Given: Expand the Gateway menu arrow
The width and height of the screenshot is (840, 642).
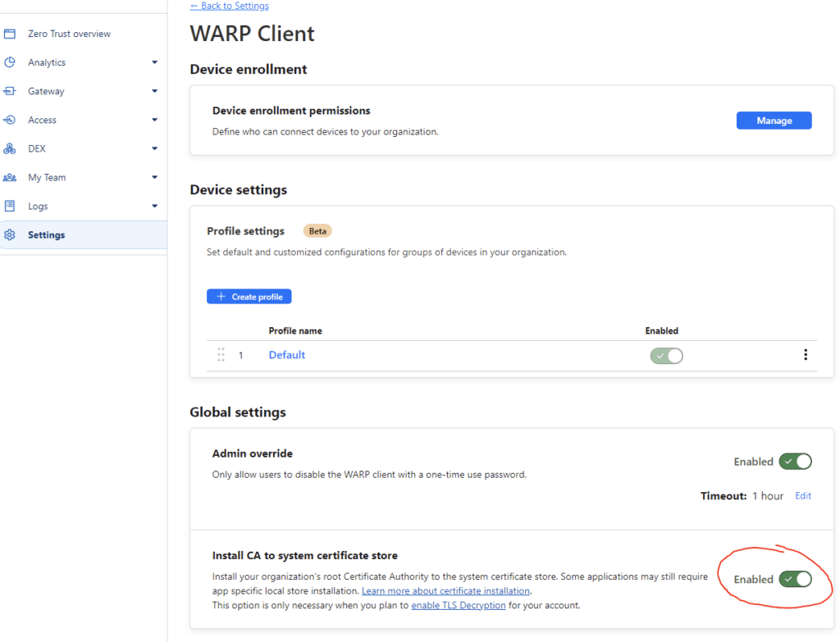Looking at the screenshot, I should (x=155, y=91).
